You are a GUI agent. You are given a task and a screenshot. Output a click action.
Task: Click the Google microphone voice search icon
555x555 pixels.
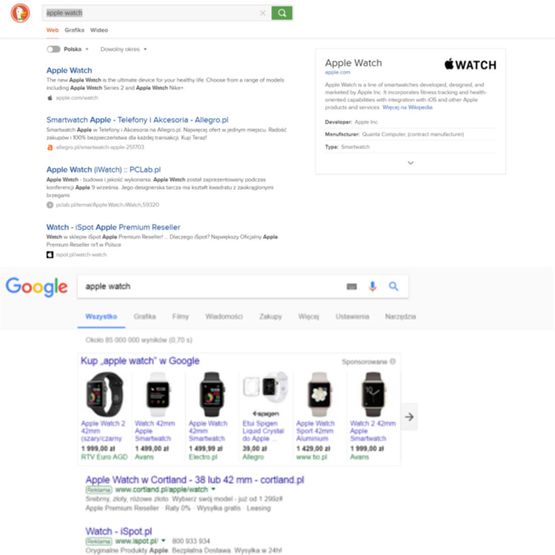coord(372,286)
